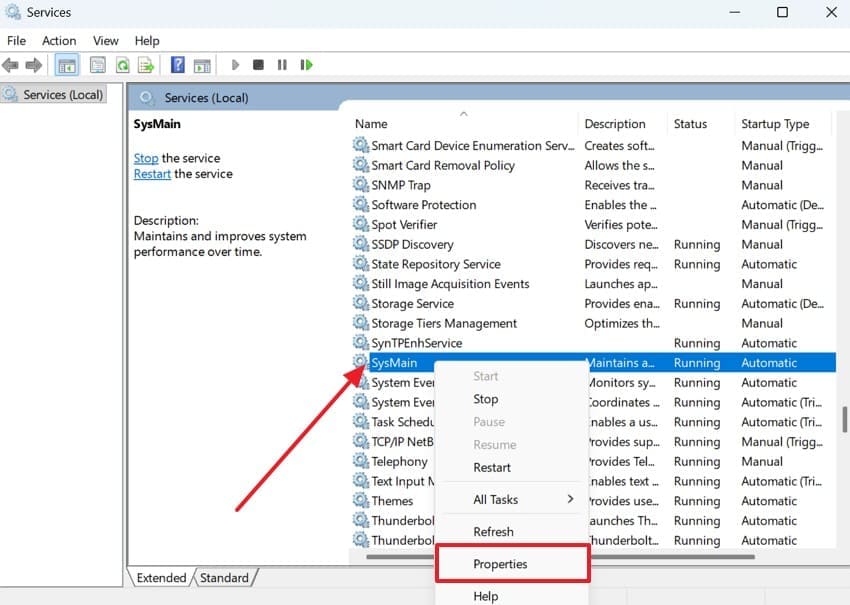Switch to the Standard tab
Viewport: 850px width, 605px height.
[224, 578]
